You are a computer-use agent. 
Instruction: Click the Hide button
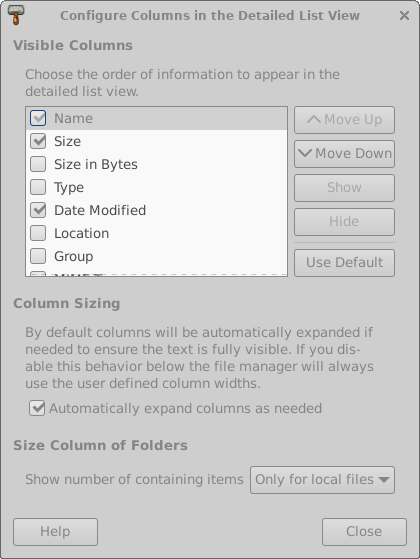(344, 222)
